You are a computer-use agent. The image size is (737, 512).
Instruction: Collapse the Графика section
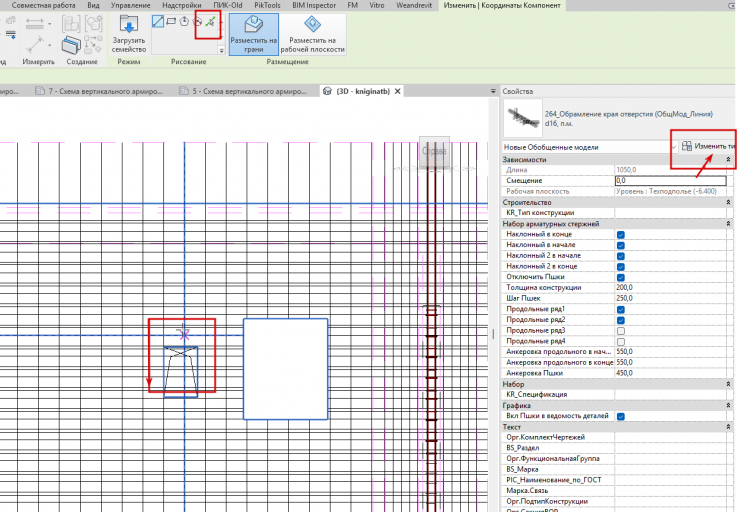pyautogui.click(x=728, y=406)
